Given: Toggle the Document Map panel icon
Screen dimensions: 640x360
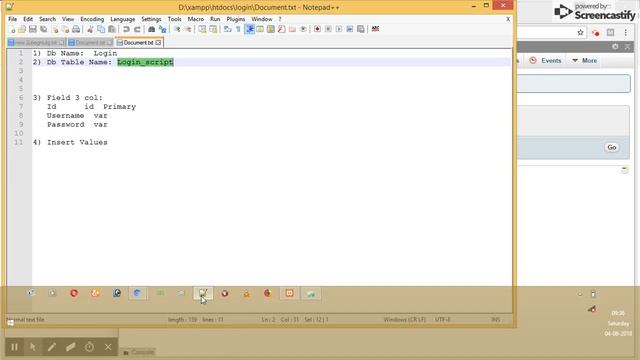Looking at the screenshot, I should pyautogui.click(x=271, y=29).
